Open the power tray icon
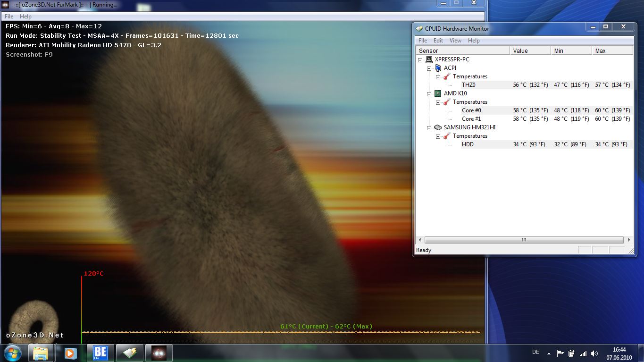Image resolution: width=644 pixels, height=362 pixels. pyautogui.click(x=572, y=353)
